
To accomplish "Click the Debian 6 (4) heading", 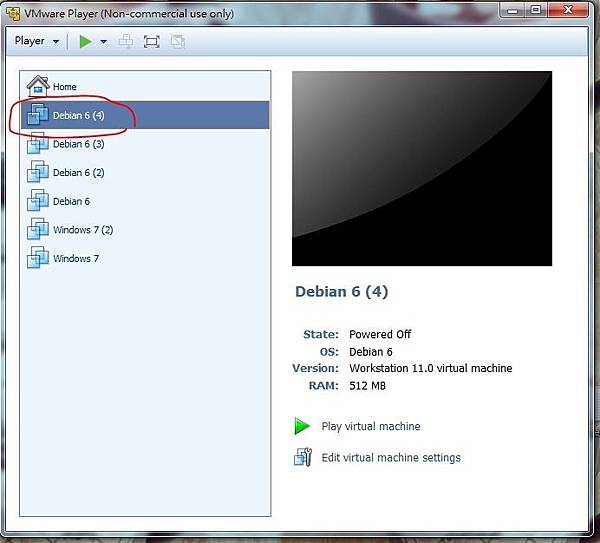I will (x=341, y=292).
